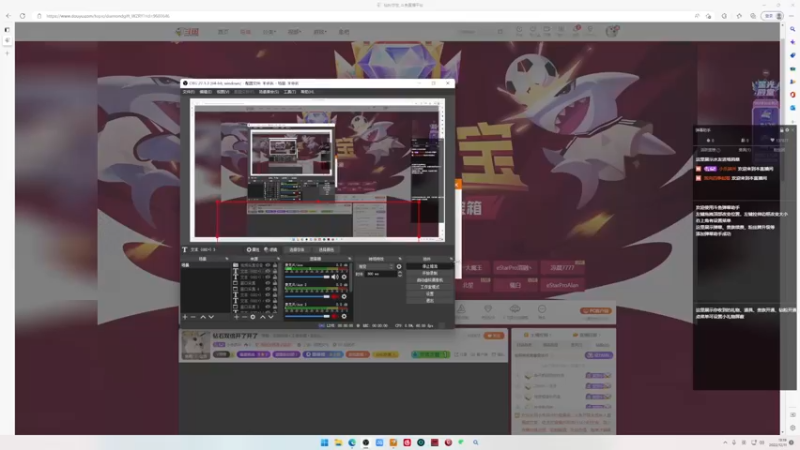Click Stop Streaming button in OBS Controls
The height and width of the screenshot is (450, 800).
(430, 266)
